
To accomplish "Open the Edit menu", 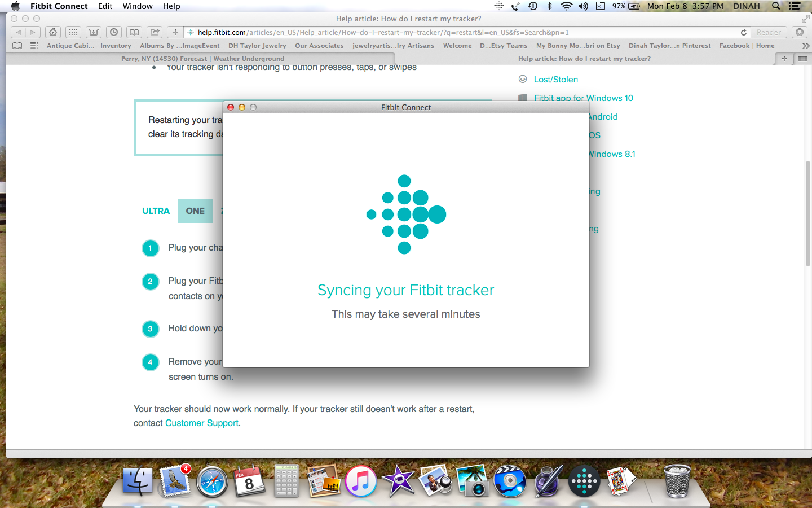I will tap(105, 6).
